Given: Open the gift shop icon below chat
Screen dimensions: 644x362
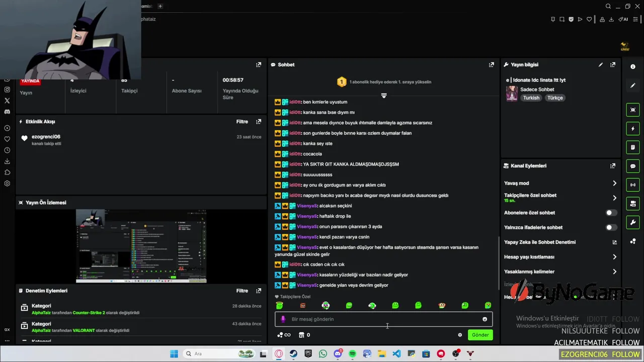Looking at the screenshot, I should pyautogui.click(x=301, y=335).
